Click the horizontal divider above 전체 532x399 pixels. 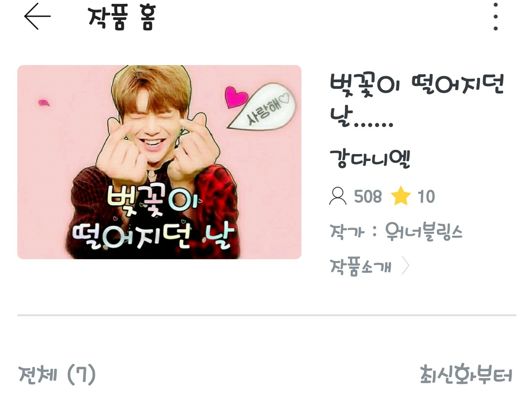pyautogui.click(x=266, y=315)
